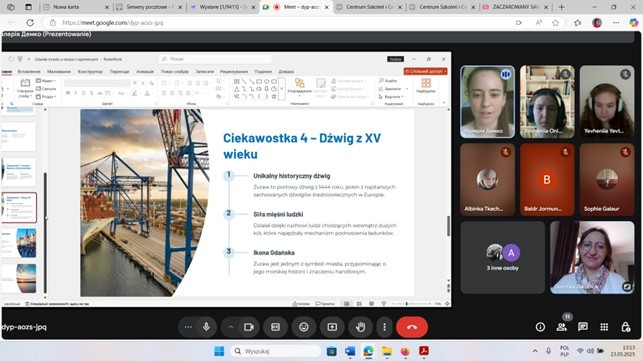Click the POL PLP language indicator
Screen dimensions: 643x361
(x=565, y=351)
